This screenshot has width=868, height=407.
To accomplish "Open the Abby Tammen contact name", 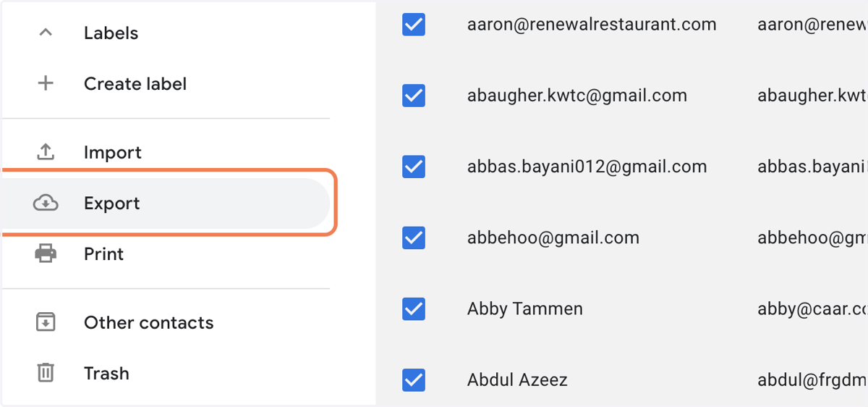I will click(x=525, y=309).
